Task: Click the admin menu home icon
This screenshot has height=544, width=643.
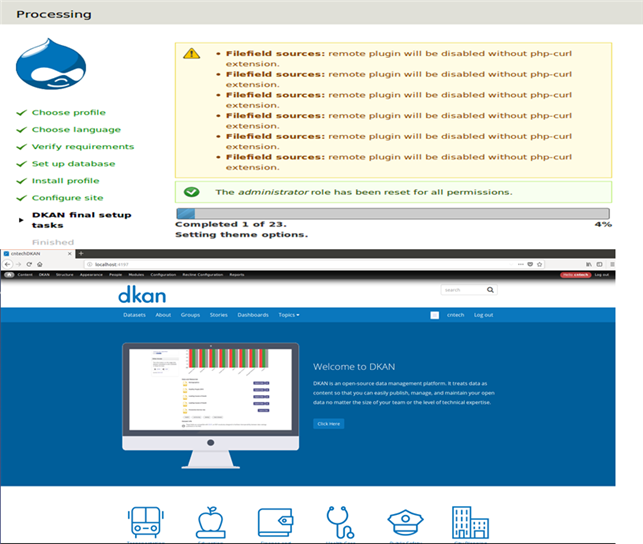Action: click(x=9, y=275)
